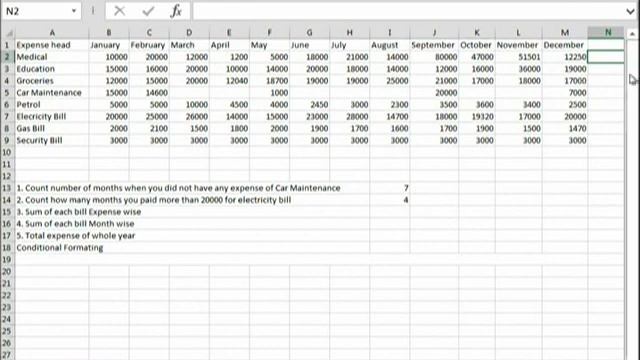The image size is (640, 360).
Task: Click the 'December' header cell
Action: 565,45
